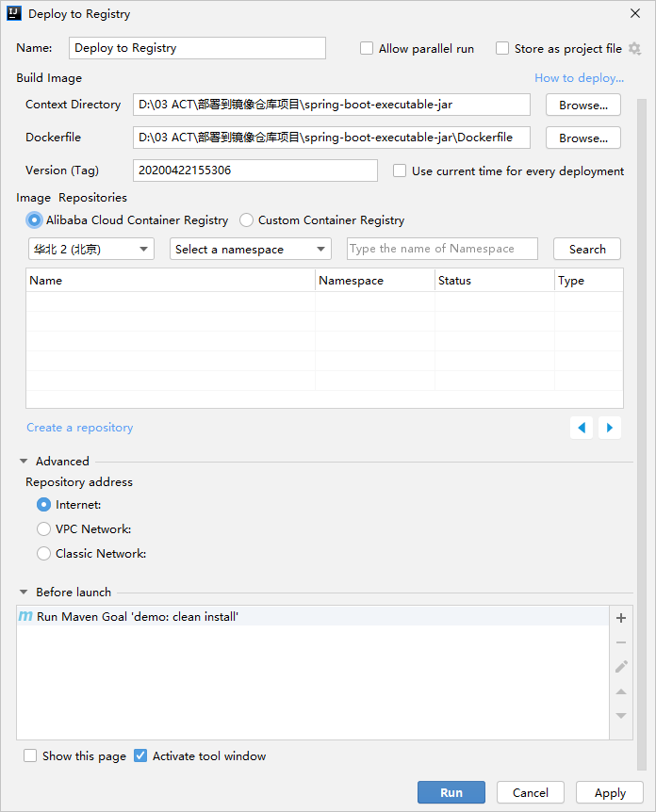Click the remove (minus) before launch task icon

coord(621,642)
